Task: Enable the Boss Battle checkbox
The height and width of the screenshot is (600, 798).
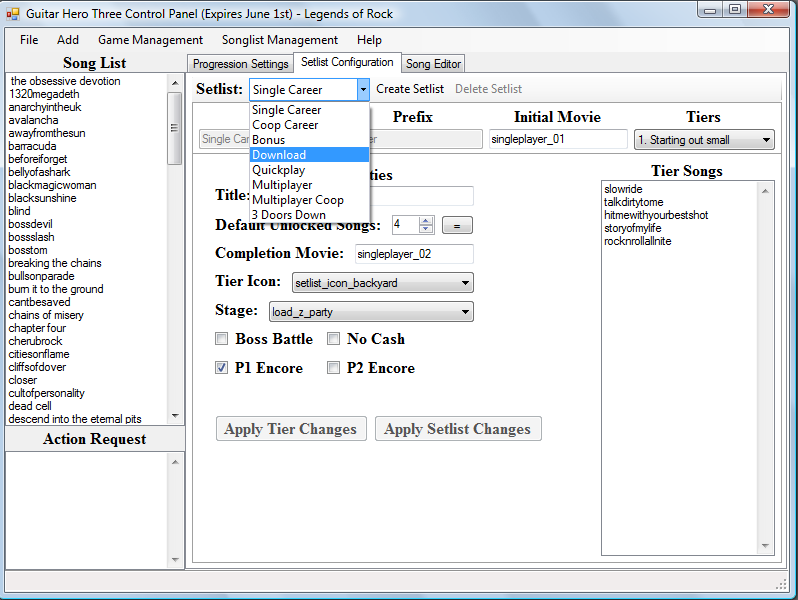Action: click(x=221, y=339)
